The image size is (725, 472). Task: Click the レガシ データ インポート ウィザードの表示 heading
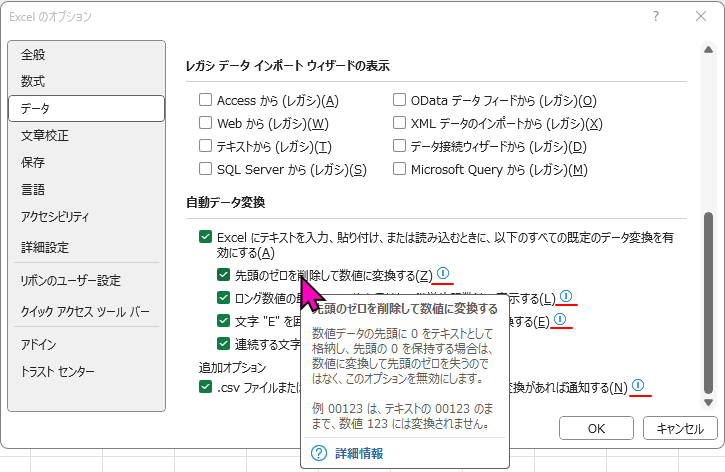tap(288, 66)
